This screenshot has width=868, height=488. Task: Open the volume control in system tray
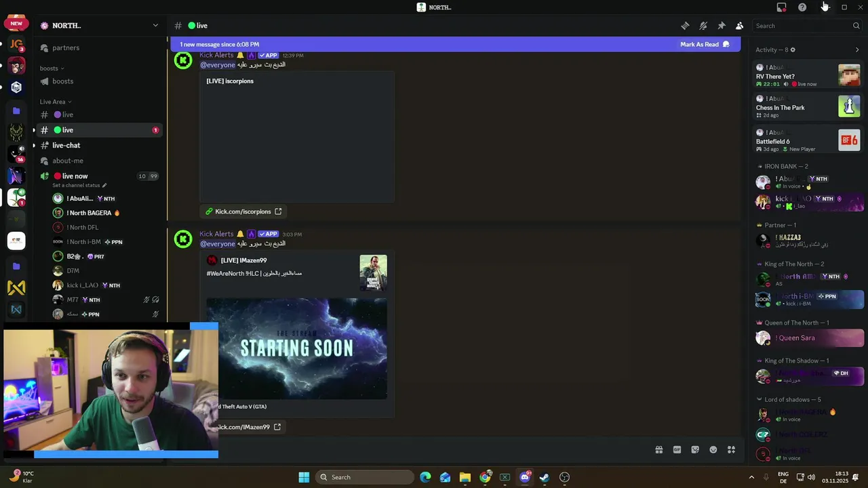(x=812, y=477)
